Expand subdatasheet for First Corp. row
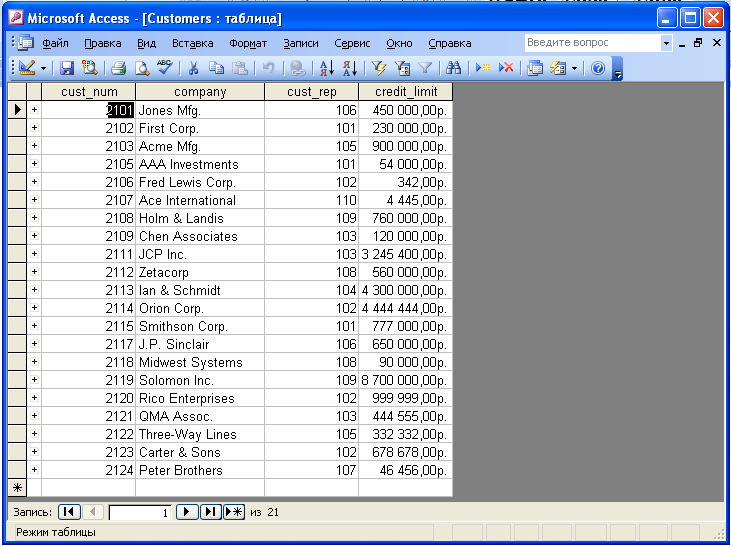The width and height of the screenshot is (731, 546). (x=34, y=128)
